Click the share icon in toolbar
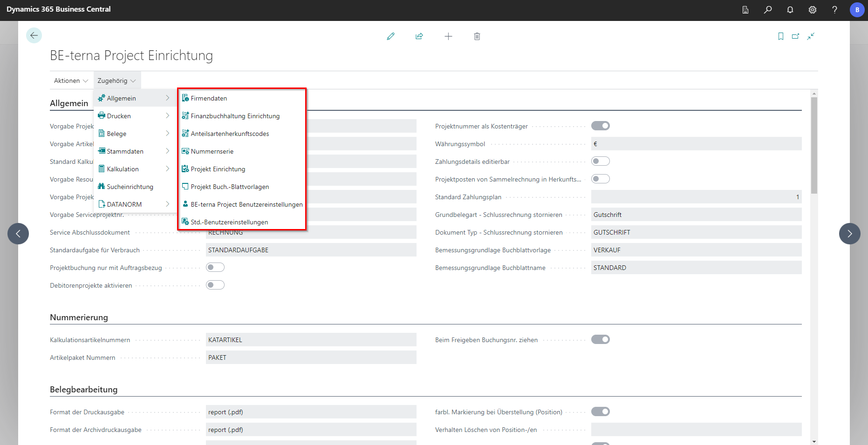This screenshot has width=868, height=445. point(419,36)
